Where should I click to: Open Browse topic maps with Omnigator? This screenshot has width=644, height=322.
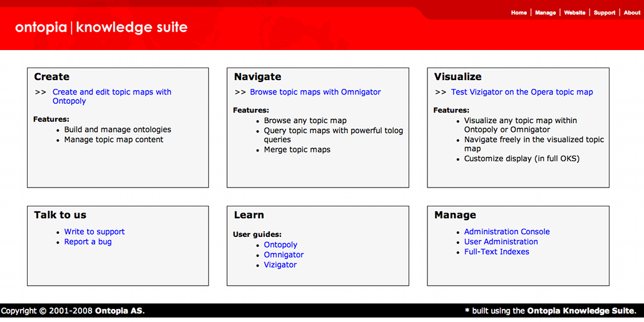pyautogui.click(x=315, y=92)
